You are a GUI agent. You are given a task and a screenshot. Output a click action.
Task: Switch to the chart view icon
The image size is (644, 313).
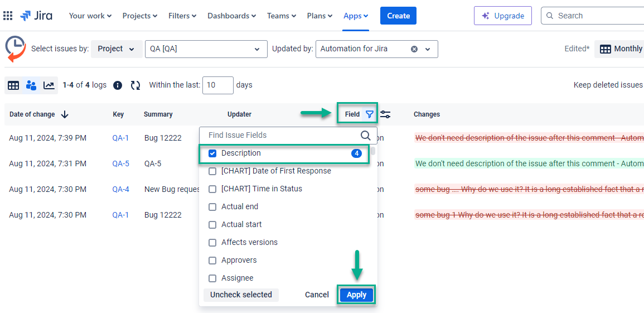tap(49, 85)
